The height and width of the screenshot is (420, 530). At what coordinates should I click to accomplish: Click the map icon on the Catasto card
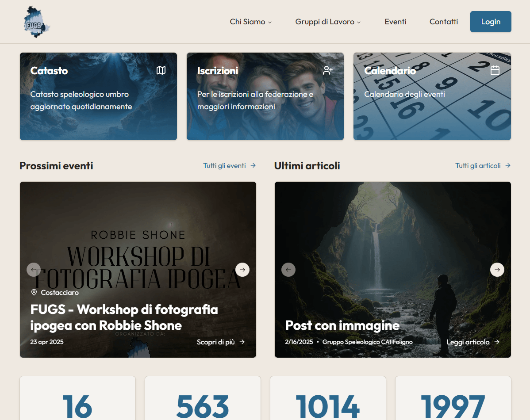click(161, 70)
